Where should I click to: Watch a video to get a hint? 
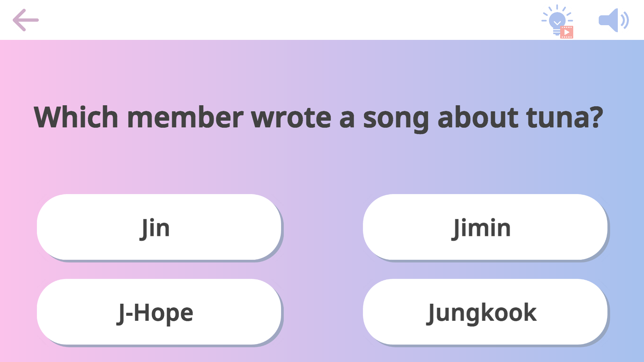pos(567,32)
